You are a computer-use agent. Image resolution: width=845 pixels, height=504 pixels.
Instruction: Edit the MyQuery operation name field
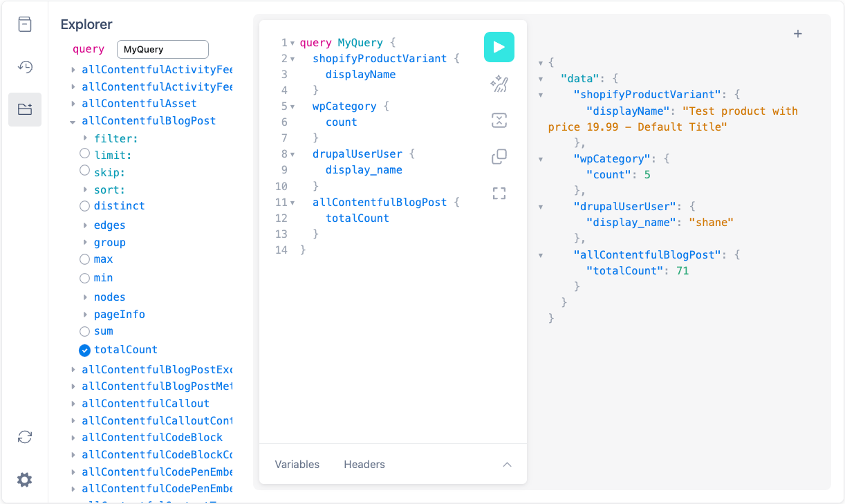(x=162, y=50)
